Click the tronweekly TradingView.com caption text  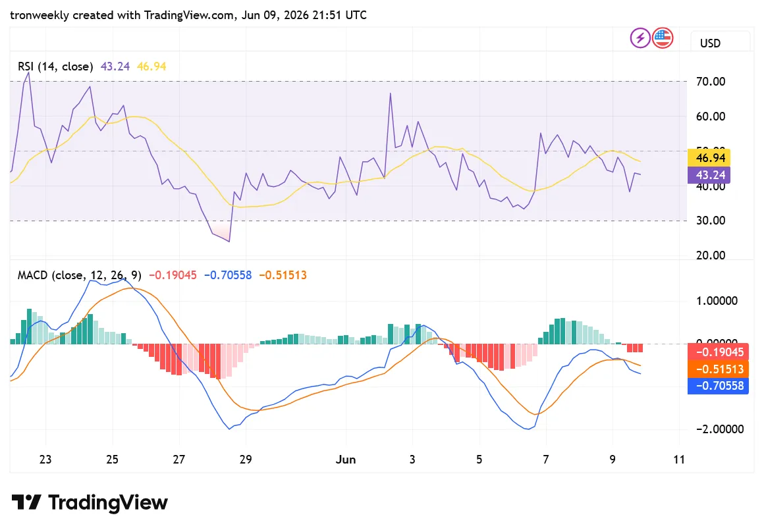point(188,15)
